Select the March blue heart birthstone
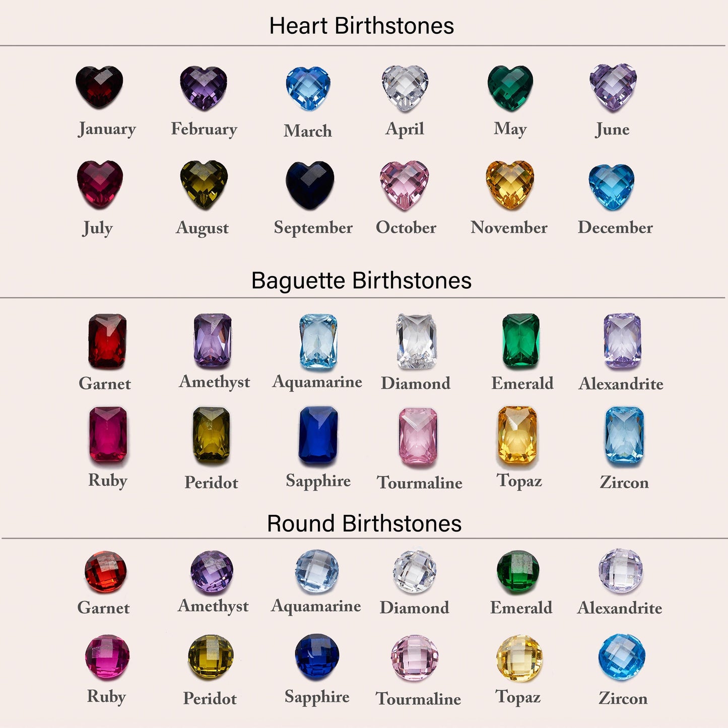728x728 pixels. [308, 89]
